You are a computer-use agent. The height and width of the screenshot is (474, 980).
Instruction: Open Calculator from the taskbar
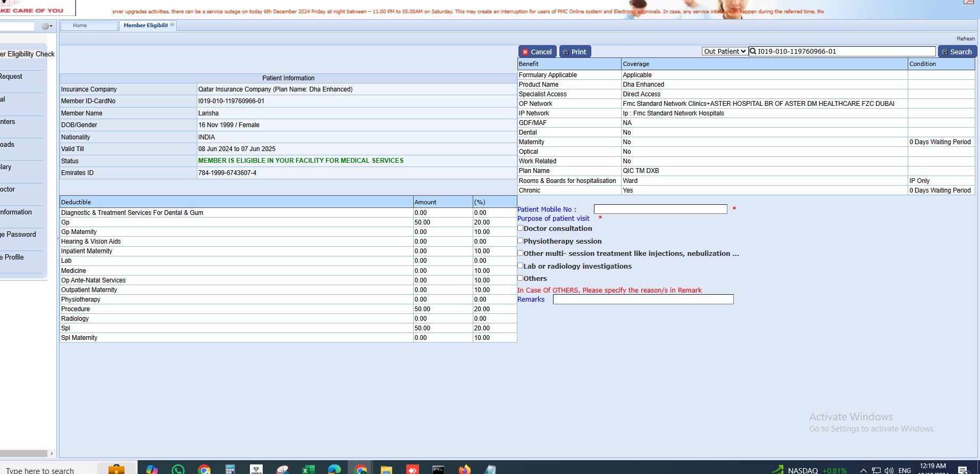pos(230,469)
